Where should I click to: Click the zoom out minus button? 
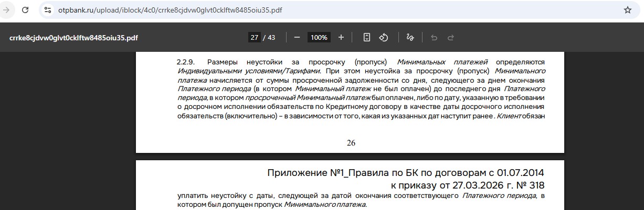click(297, 37)
